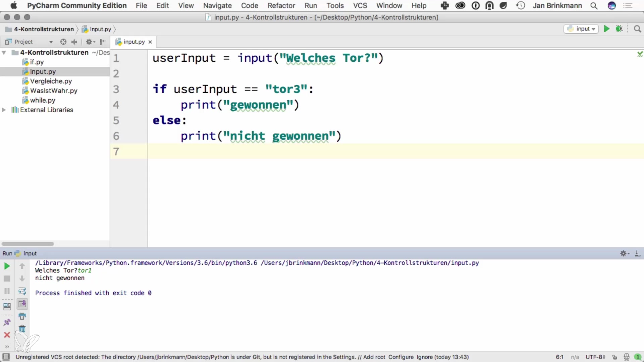Open Search Everywhere magnifier icon

637,29
